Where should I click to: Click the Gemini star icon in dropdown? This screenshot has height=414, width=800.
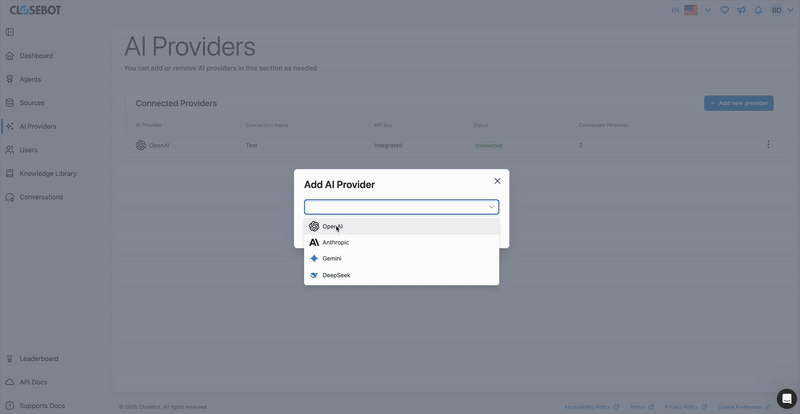tap(314, 259)
